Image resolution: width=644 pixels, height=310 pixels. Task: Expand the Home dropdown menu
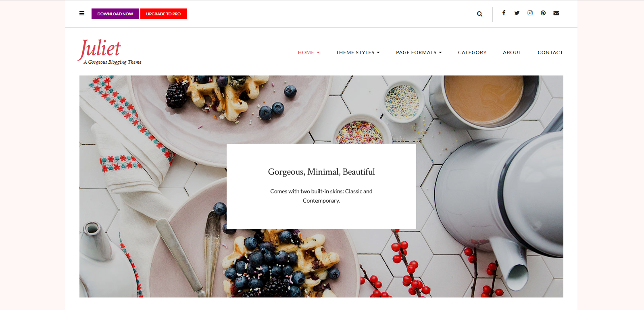[x=308, y=52]
